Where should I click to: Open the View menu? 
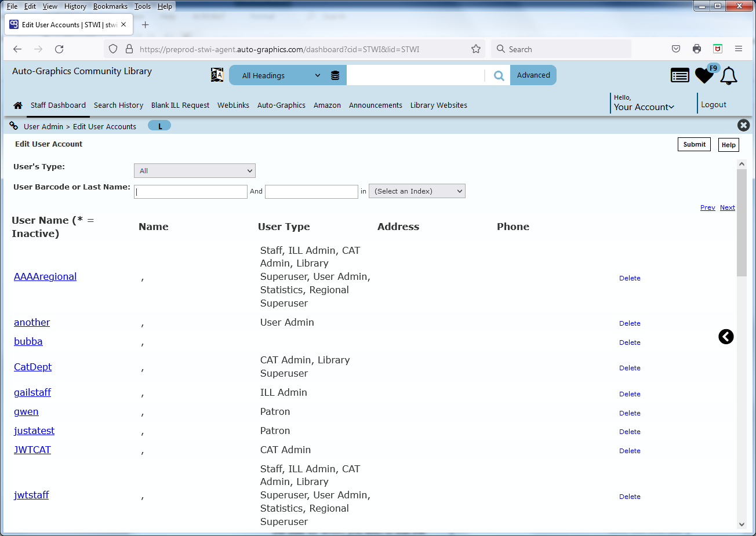(x=50, y=6)
